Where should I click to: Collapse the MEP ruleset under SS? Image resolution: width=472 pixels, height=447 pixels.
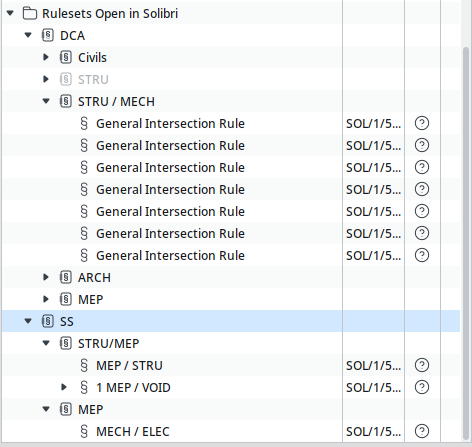(x=46, y=409)
